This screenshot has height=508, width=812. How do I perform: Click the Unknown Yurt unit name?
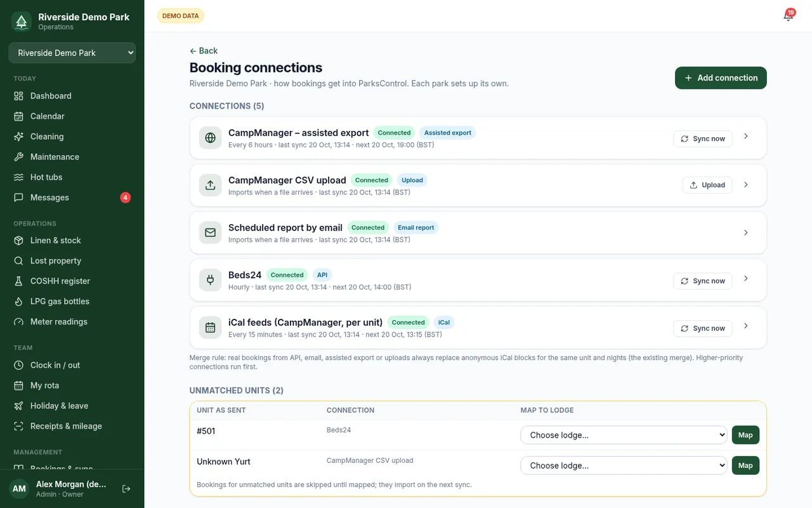click(x=224, y=462)
